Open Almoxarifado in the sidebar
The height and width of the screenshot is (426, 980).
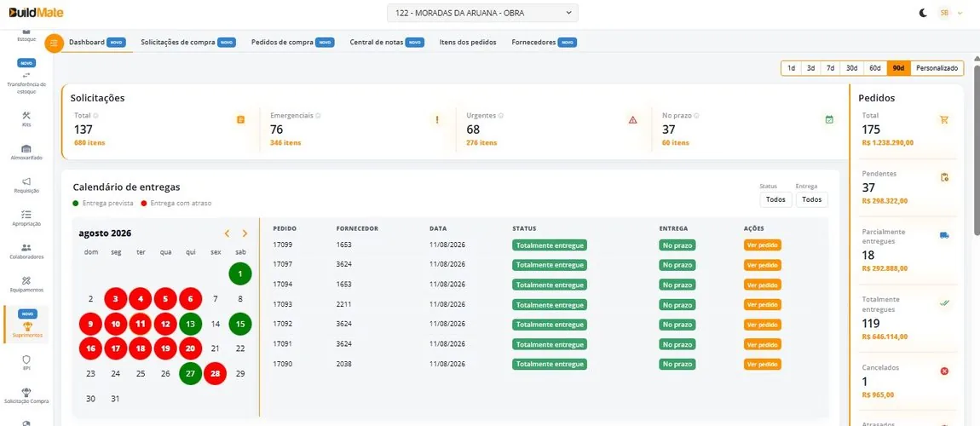click(26, 153)
